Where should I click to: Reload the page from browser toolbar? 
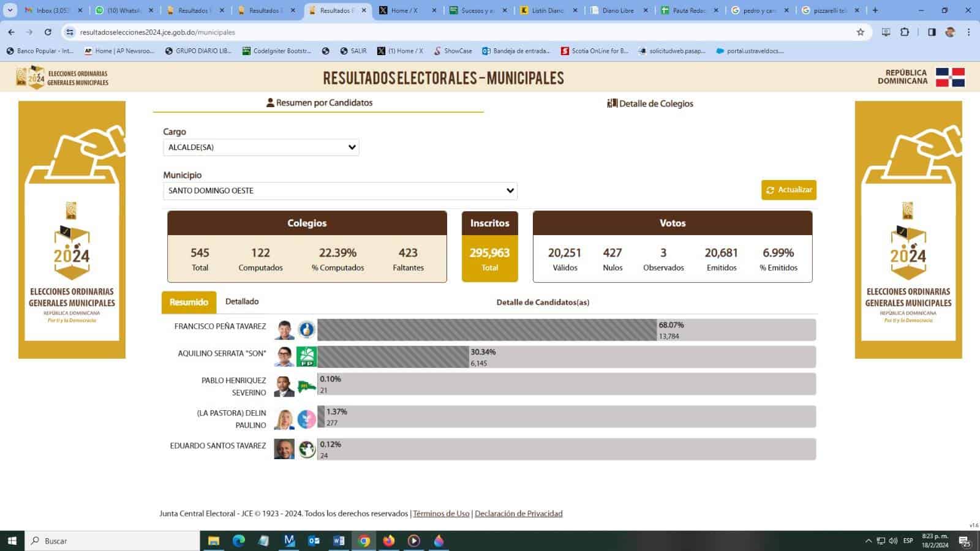pos(48,32)
